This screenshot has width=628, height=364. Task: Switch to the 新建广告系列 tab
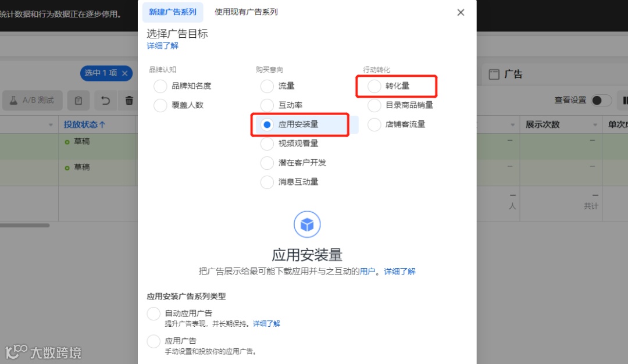(173, 12)
